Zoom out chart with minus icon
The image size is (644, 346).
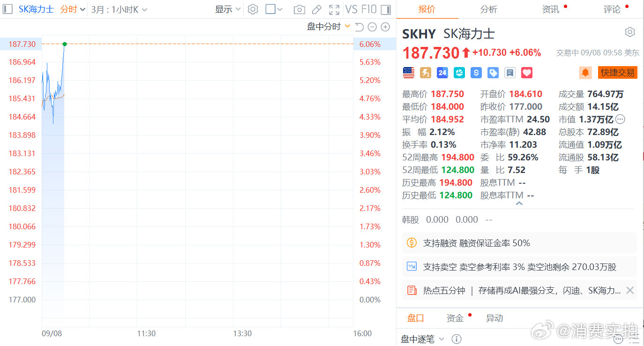click(372, 27)
